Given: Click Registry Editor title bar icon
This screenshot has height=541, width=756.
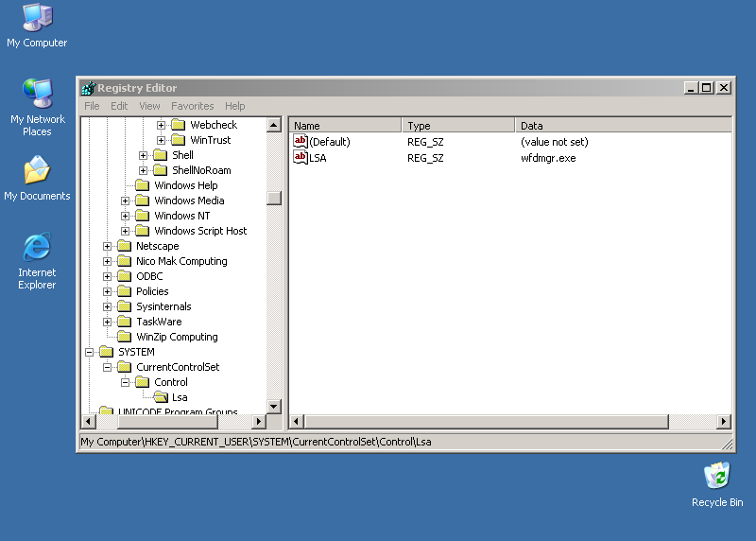Looking at the screenshot, I should tap(88, 88).
